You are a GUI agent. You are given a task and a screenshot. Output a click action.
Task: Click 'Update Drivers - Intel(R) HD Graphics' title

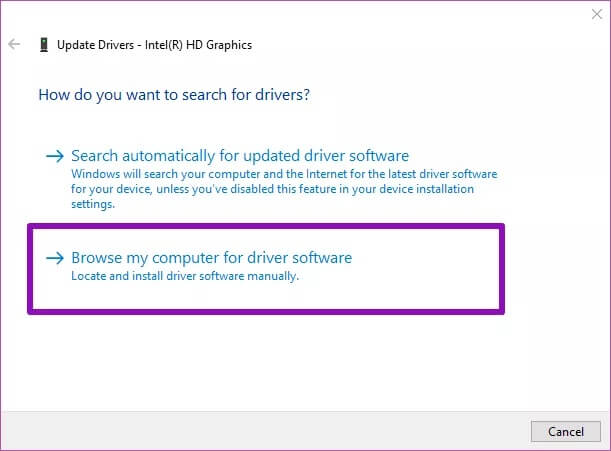pos(154,45)
